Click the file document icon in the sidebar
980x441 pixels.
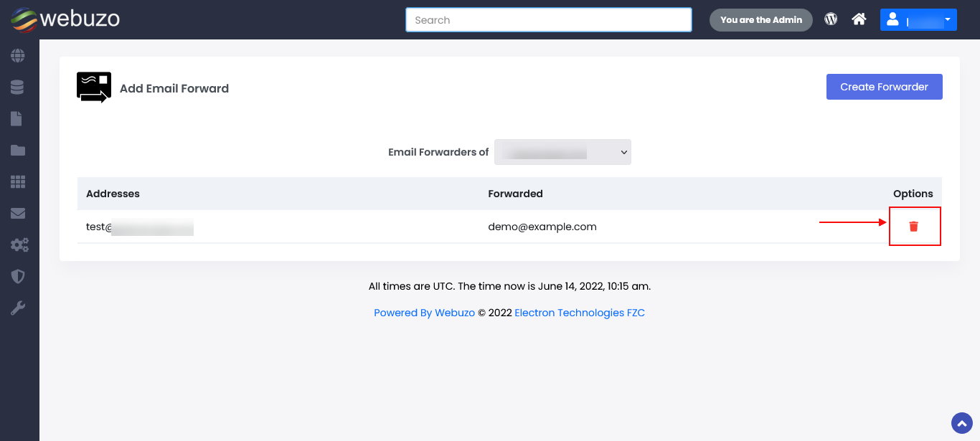click(17, 118)
